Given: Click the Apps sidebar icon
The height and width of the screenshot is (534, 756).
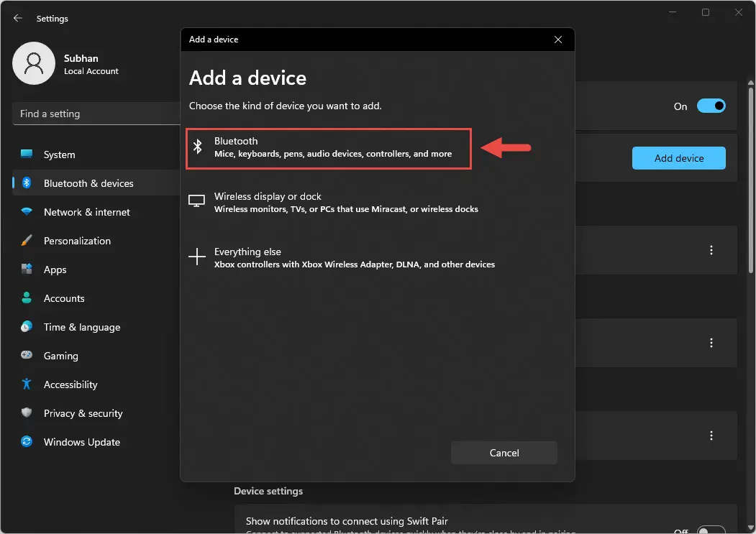Looking at the screenshot, I should coord(27,269).
